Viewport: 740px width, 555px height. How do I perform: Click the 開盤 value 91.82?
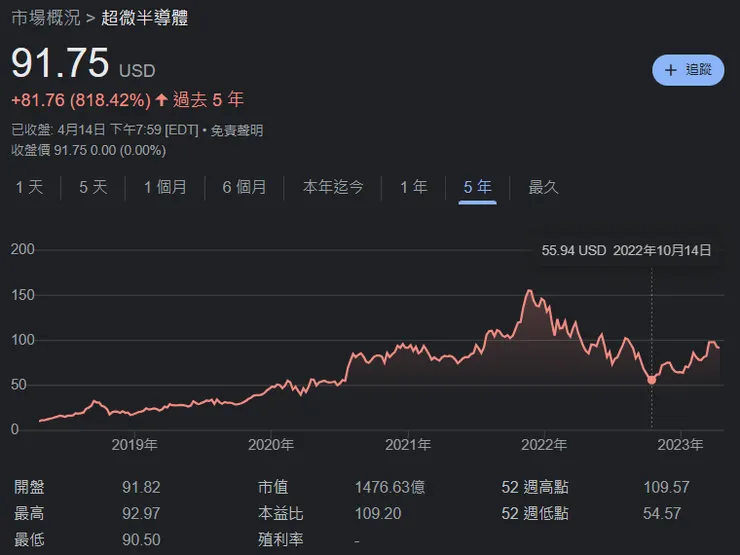pyautogui.click(x=141, y=487)
